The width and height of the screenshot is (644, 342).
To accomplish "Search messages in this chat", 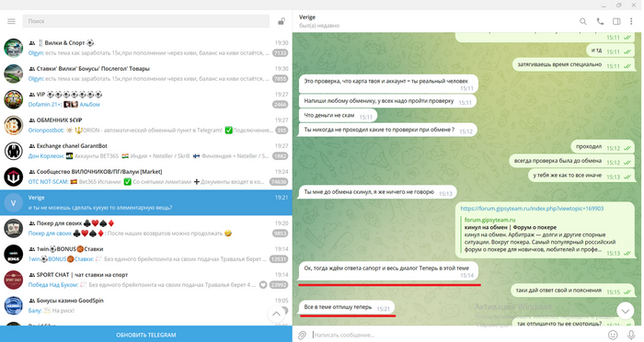I will click(582, 21).
